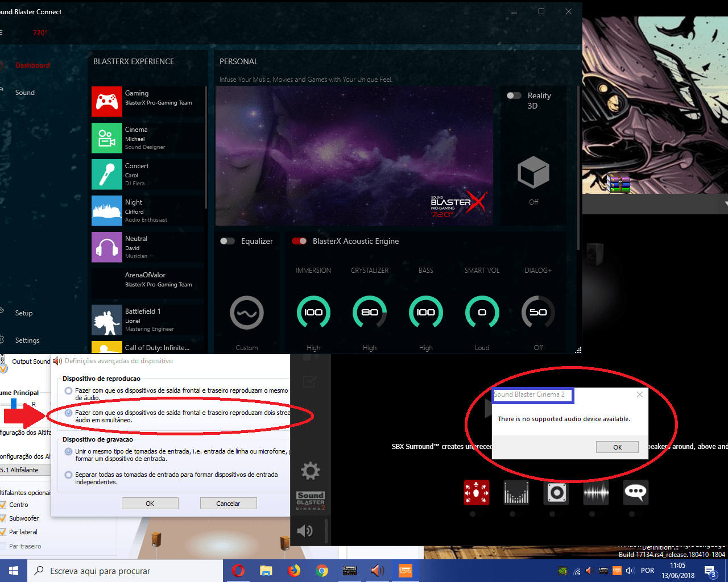The width and height of the screenshot is (728, 582).
Task: Select the Smart Volume waveform icon
Action: 595,493
